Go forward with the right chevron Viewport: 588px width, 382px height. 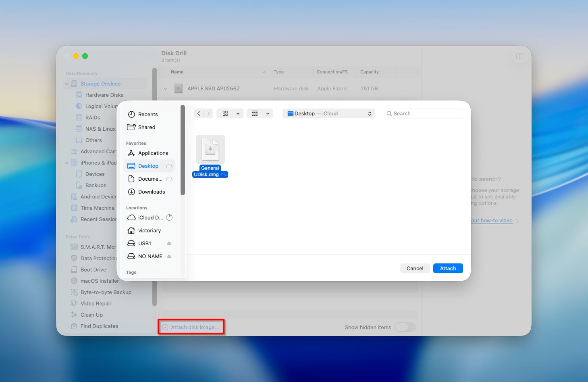(x=208, y=113)
